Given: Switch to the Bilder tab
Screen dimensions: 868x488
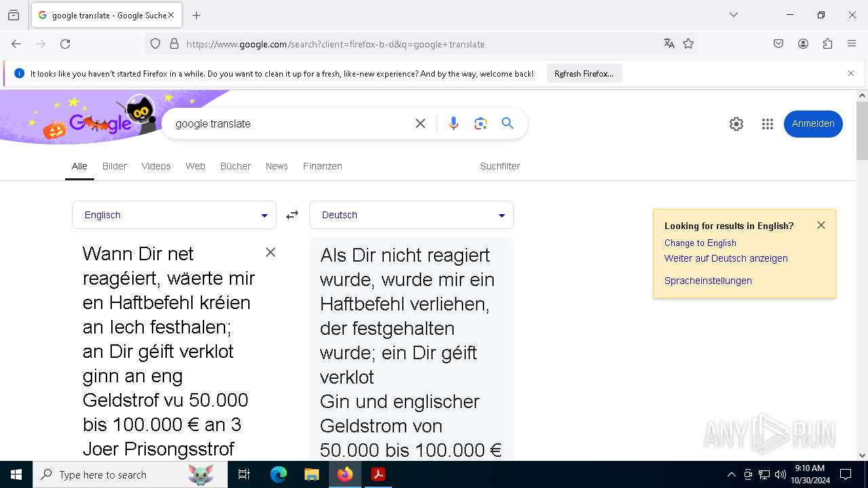Looking at the screenshot, I should point(115,166).
